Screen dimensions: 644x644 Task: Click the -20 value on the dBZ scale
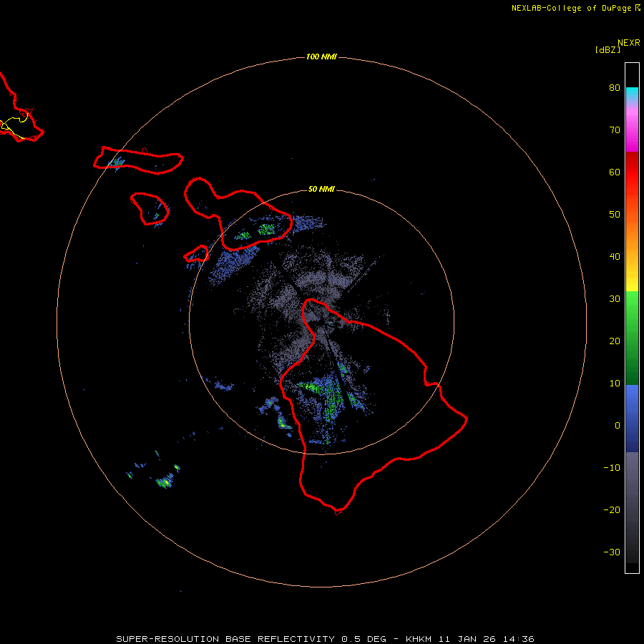pyautogui.click(x=612, y=509)
